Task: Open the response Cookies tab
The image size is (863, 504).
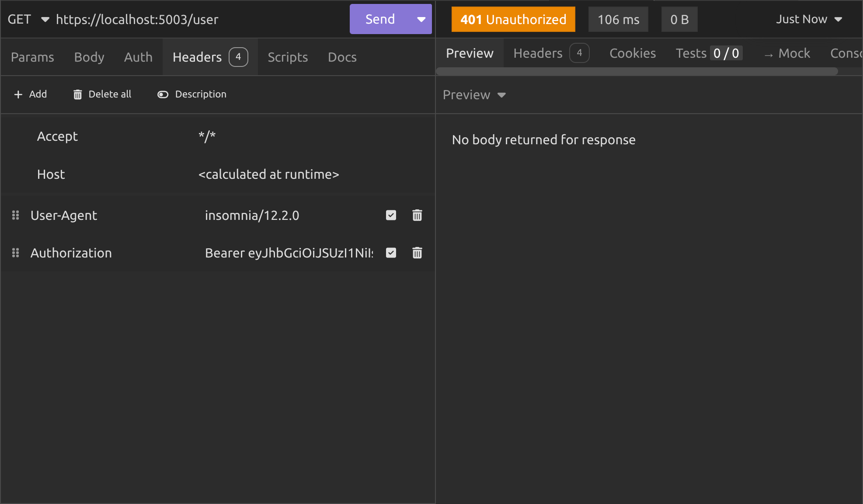Action: coord(632,53)
